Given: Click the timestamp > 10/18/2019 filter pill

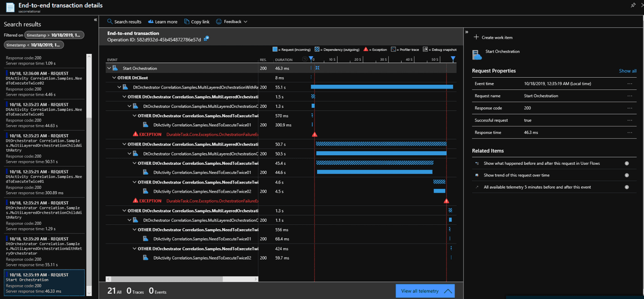Looking at the screenshot, I should [x=55, y=35].
